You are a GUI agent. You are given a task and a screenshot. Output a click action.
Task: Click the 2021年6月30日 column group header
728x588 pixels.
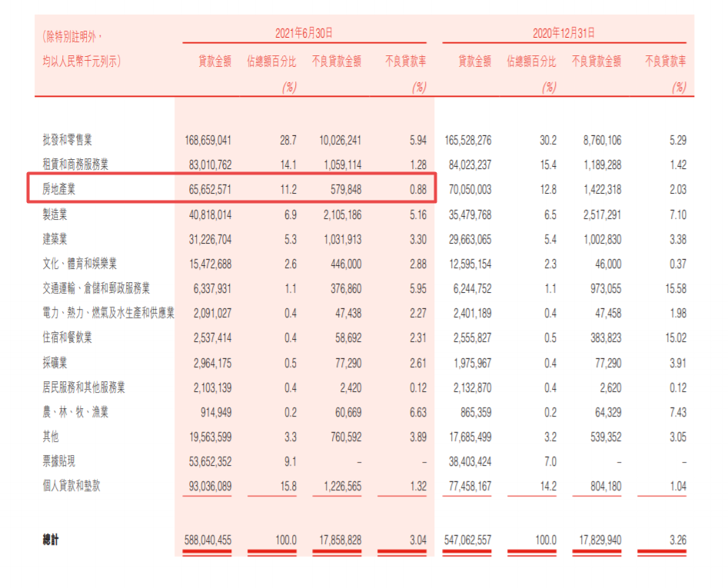coord(304,33)
